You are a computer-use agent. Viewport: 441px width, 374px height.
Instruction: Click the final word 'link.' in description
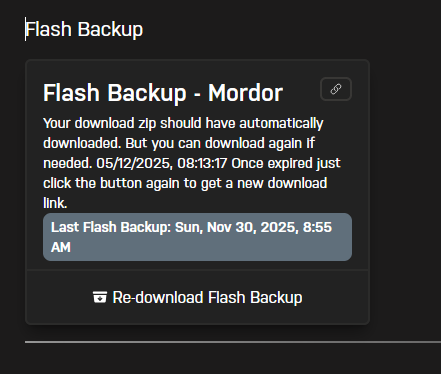tap(55, 203)
